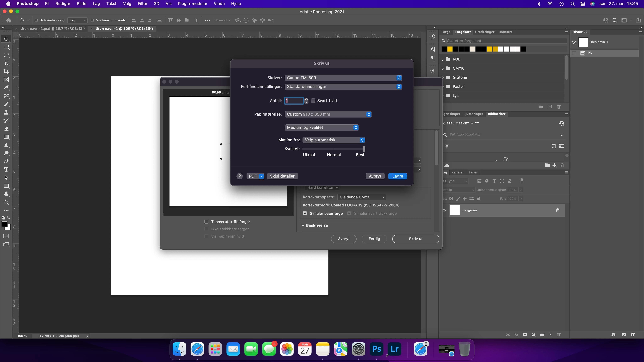644x362 pixels.
Task: Uncheck Simuler papirfarge
Action: point(305,213)
